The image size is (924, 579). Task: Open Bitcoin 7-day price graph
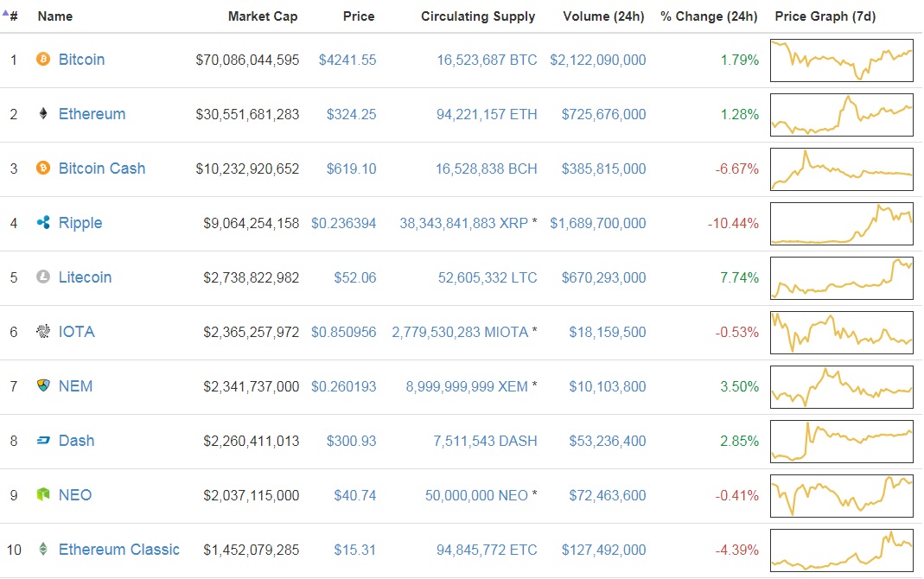[842, 60]
